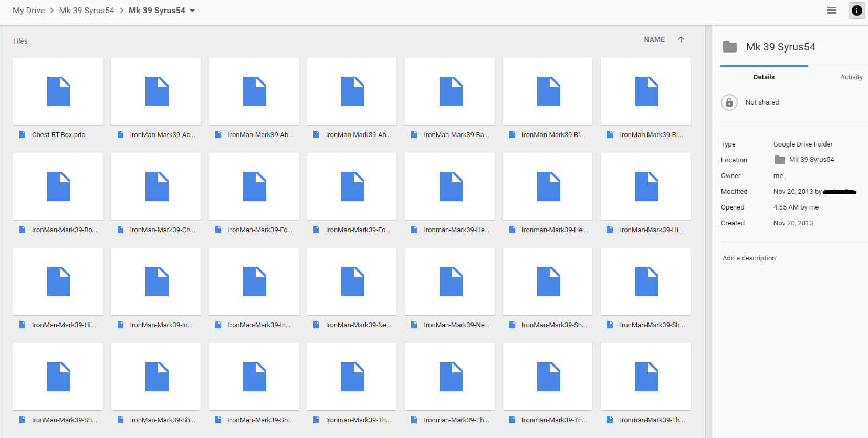Image resolution: width=868 pixels, height=438 pixels.
Task: Open Mk 39 Syrus54 folder in Location row
Action: (x=804, y=160)
